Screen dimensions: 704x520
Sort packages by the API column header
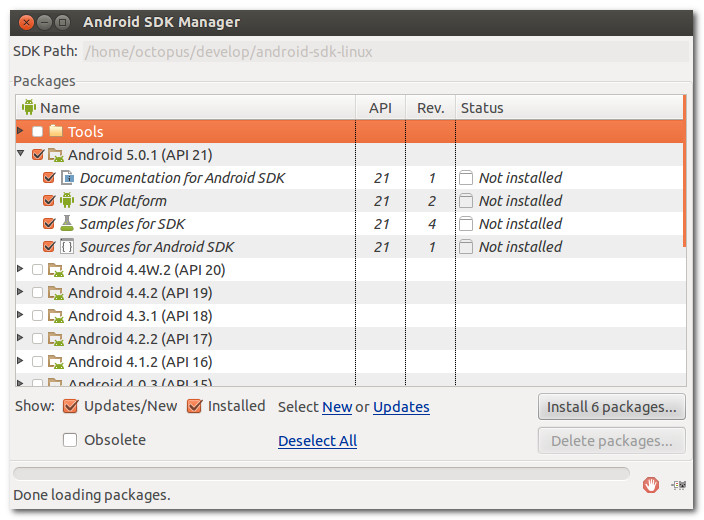coord(380,108)
